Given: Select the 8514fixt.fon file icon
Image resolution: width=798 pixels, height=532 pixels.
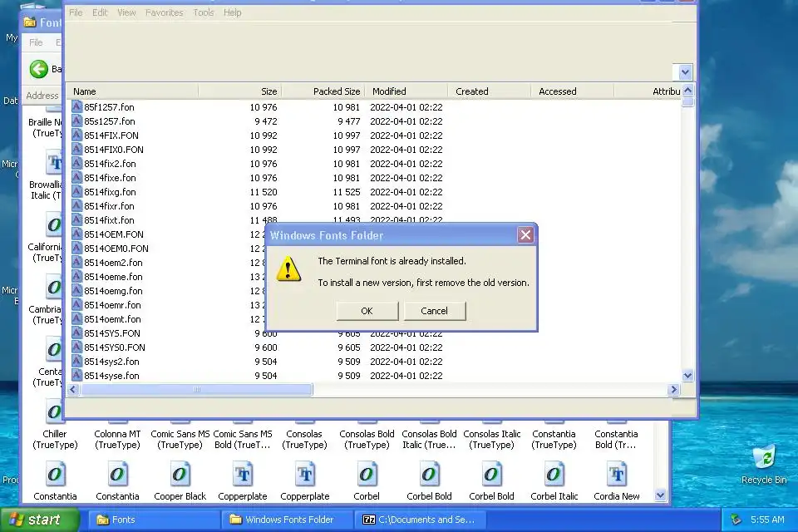Looking at the screenshot, I should [76, 220].
